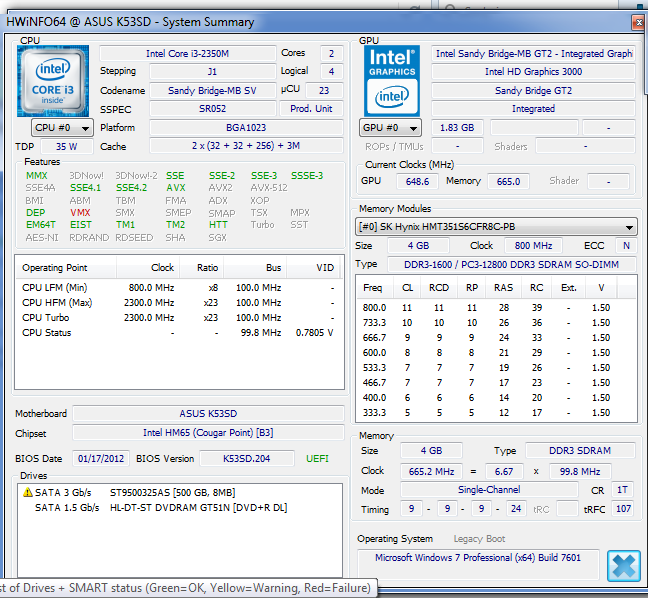Screen dimensions: 648x598
Task: Click the tRFC value 107
Action: (623, 509)
